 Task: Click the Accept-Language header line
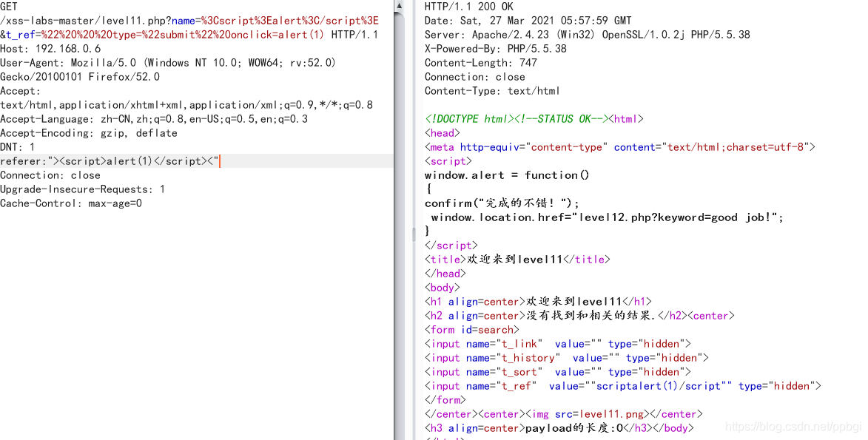[x=154, y=119]
